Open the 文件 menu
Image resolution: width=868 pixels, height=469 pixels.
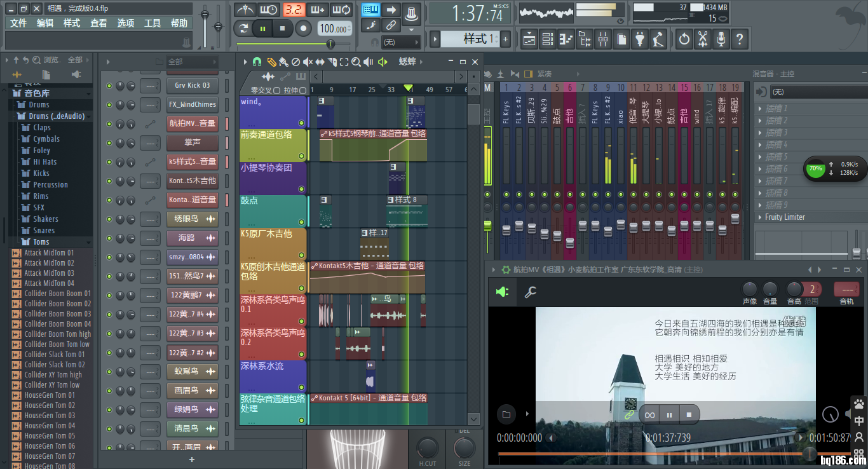pos(18,23)
